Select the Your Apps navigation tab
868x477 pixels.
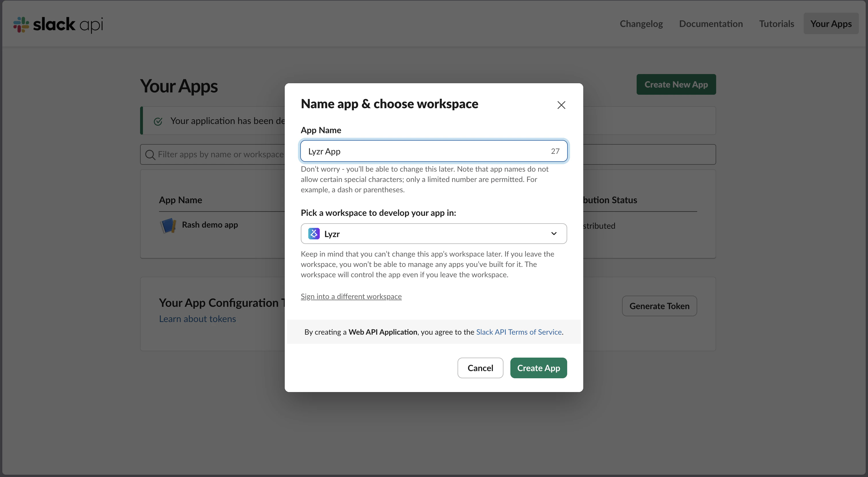(x=831, y=24)
